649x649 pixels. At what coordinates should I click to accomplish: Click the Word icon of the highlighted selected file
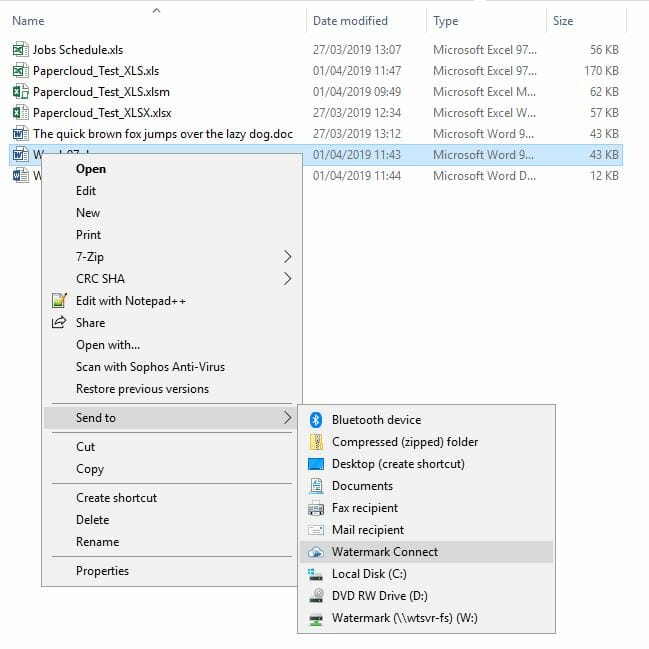21,155
